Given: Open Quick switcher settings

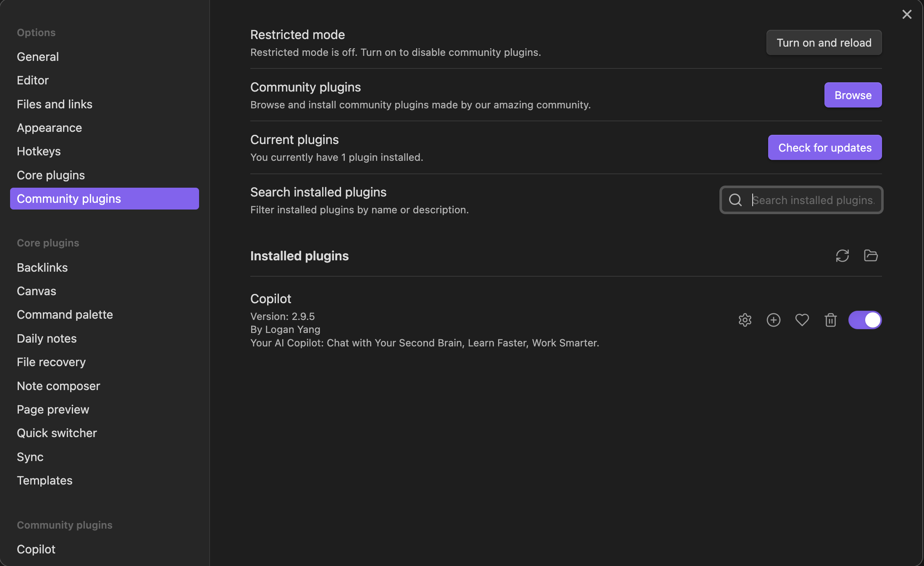Looking at the screenshot, I should tap(104, 433).
